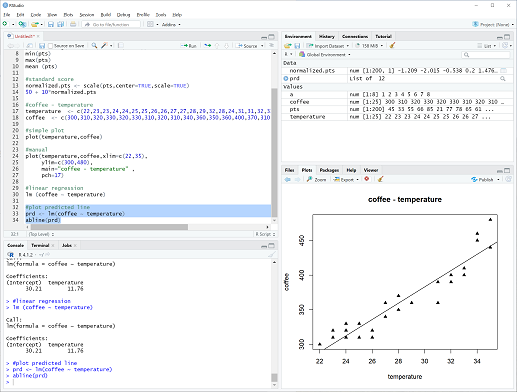Click the Print document icon
This screenshot has height=392, width=517.
click(73, 24)
